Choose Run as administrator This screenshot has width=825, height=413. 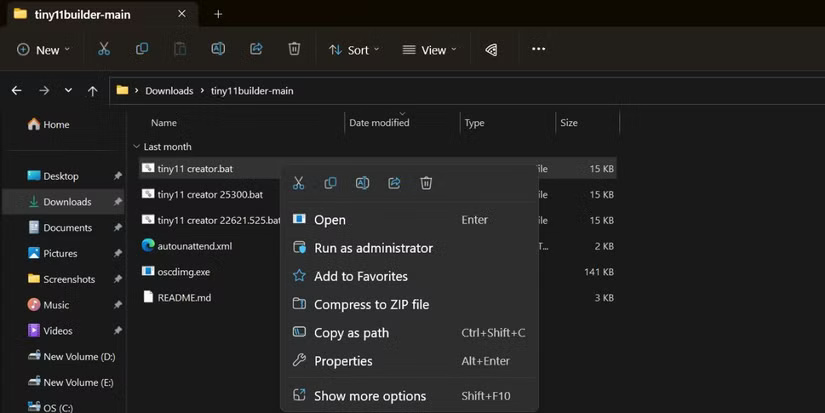click(373, 248)
